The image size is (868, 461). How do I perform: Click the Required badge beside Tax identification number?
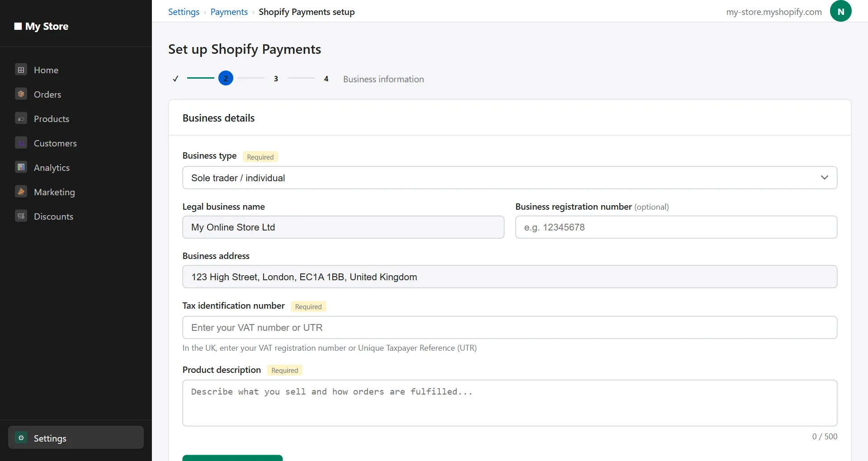click(308, 306)
